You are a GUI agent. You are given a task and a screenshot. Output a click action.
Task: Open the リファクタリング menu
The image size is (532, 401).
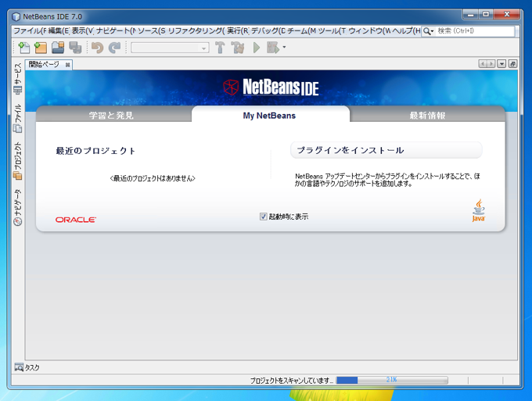point(196,30)
